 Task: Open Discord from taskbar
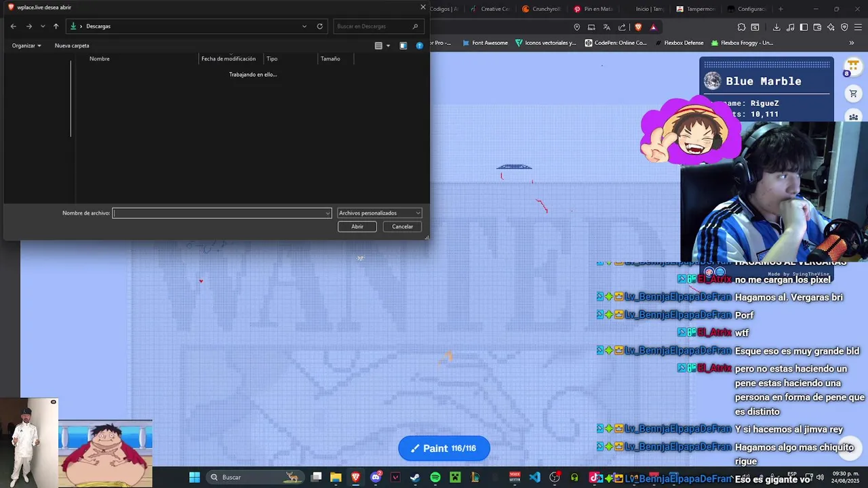click(x=376, y=477)
